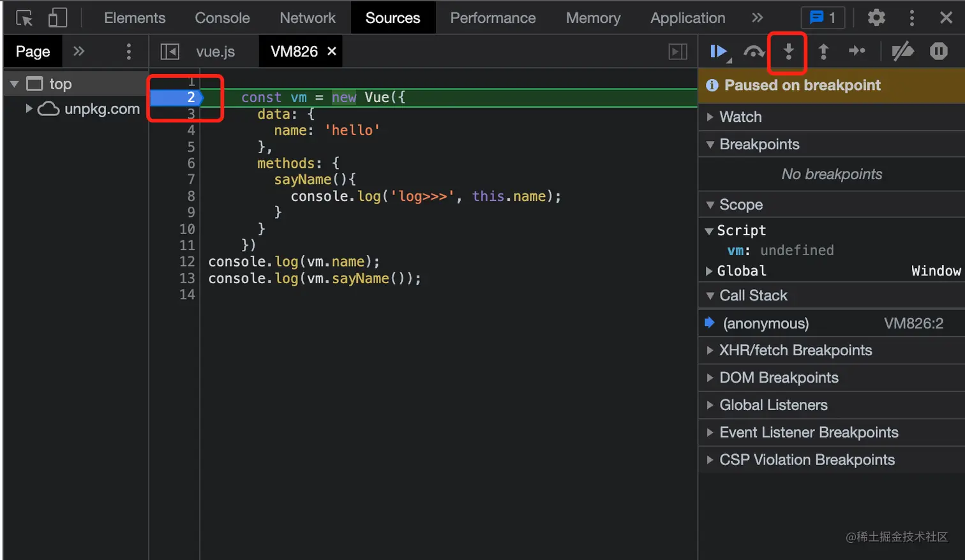Screen dimensions: 965x560
Task: Step out of current function
Action: [x=823, y=52]
